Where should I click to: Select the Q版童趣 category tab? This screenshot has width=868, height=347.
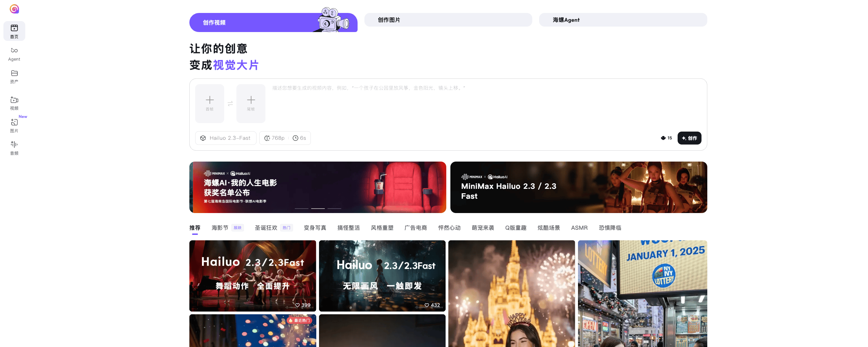(516, 228)
